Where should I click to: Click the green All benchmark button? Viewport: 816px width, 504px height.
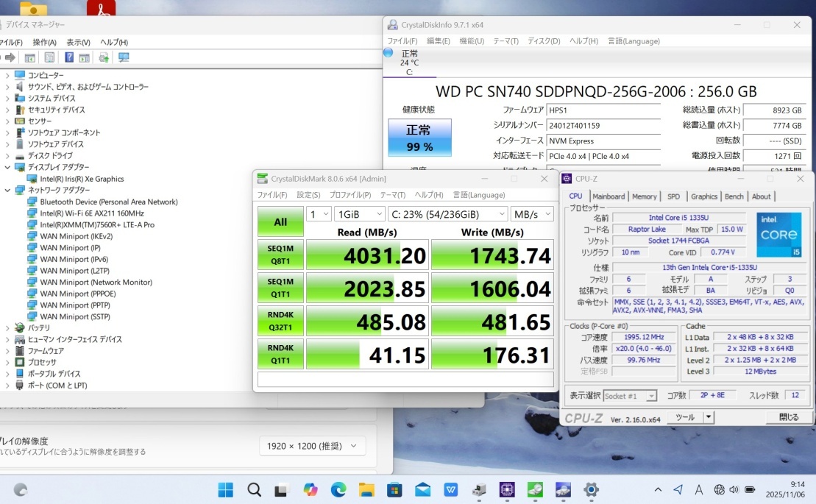coord(280,221)
